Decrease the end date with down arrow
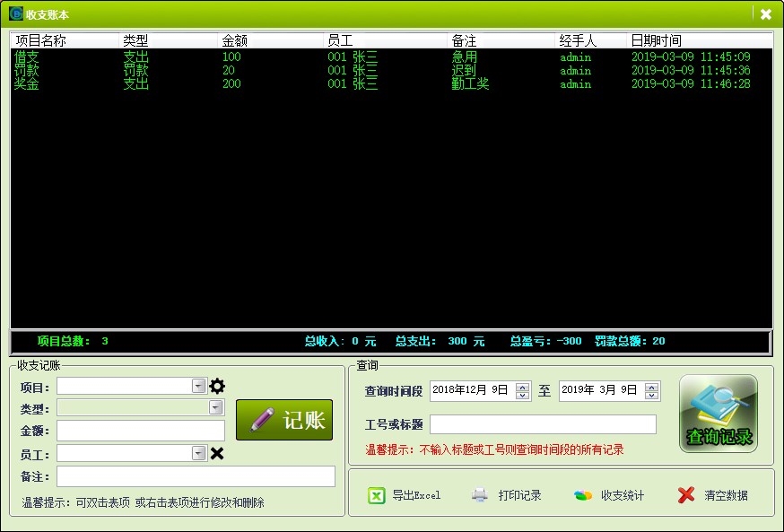This screenshot has width=784, height=532. (652, 396)
